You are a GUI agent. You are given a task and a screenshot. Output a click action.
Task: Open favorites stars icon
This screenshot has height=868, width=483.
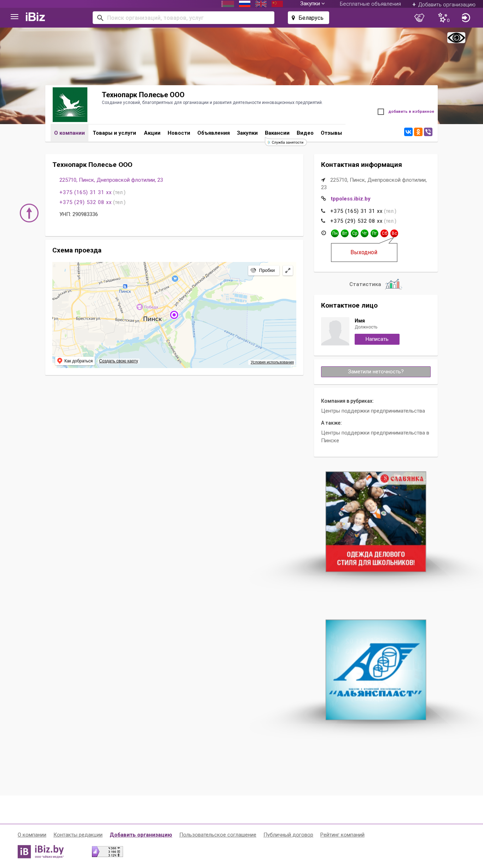[x=443, y=18]
